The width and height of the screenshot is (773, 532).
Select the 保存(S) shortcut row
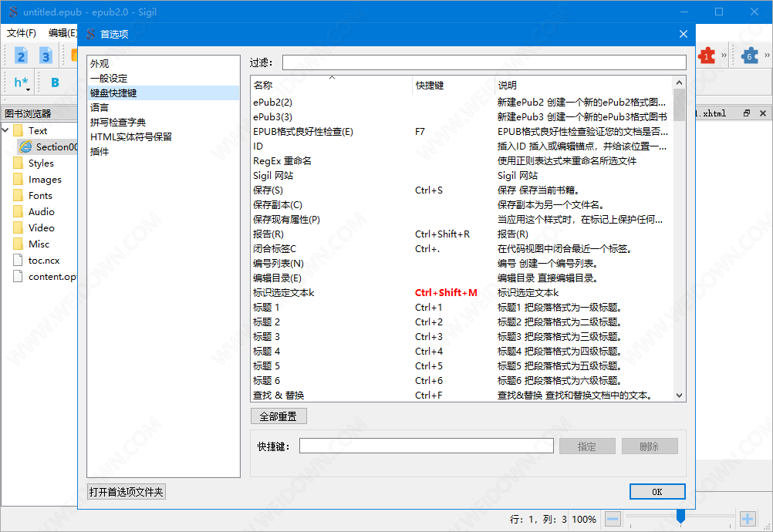[x=461, y=190]
